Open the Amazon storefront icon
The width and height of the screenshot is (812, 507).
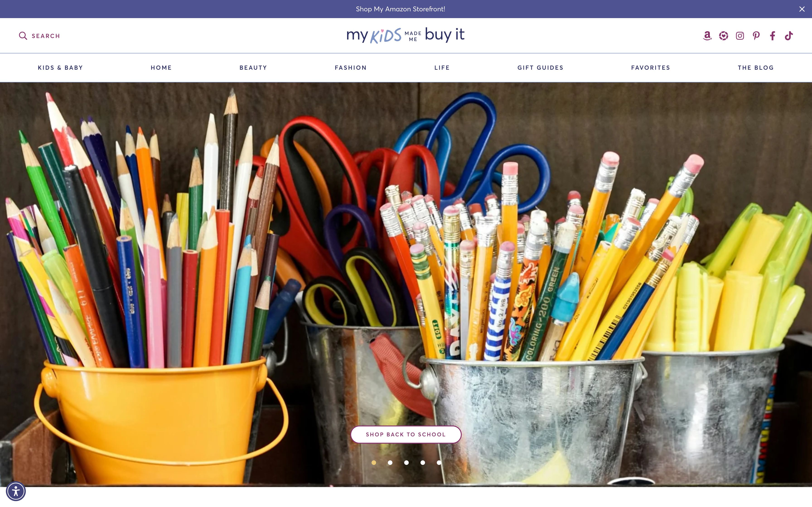coord(707,36)
